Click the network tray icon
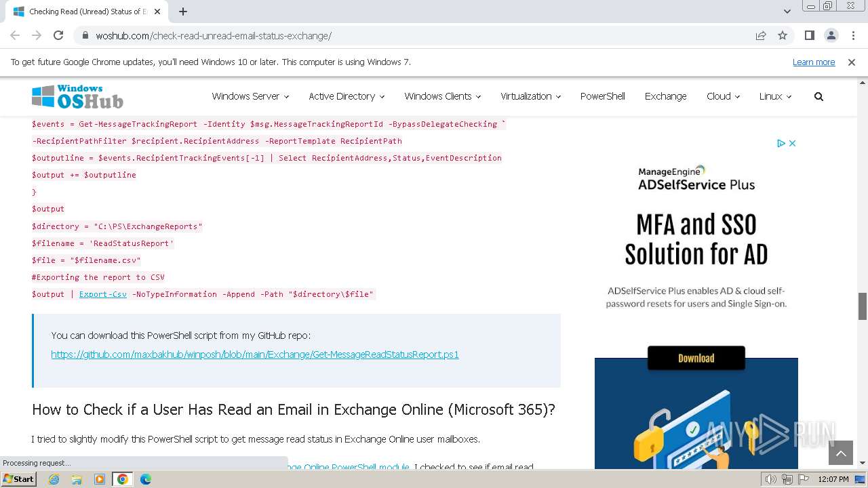The image size is (868, 488). point(787,479)
